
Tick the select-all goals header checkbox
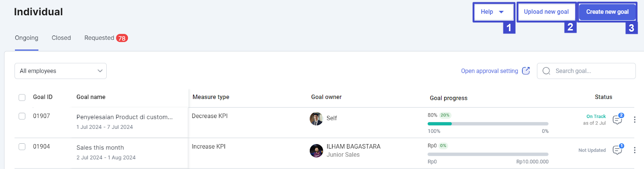[22, 98]
